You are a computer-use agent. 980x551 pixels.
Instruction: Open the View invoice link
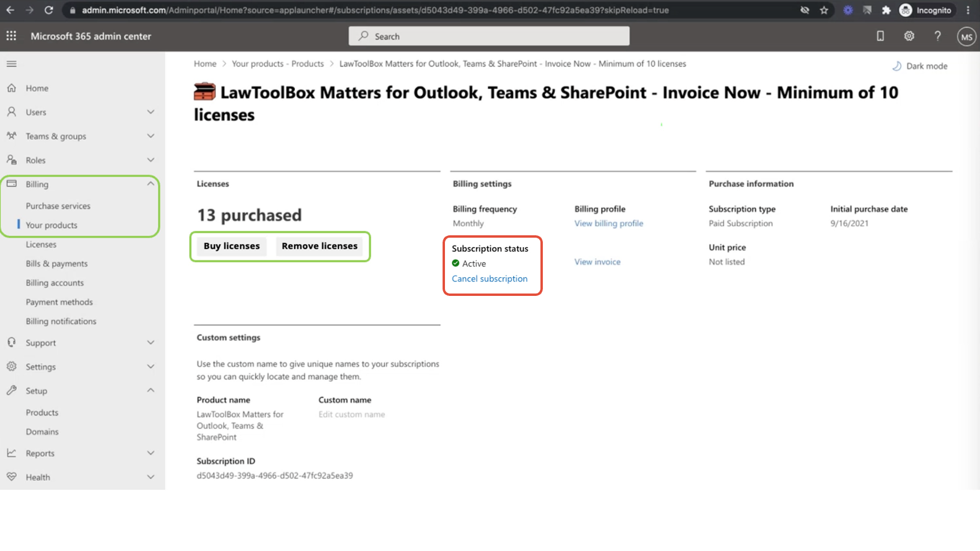[x=597, y=262]
